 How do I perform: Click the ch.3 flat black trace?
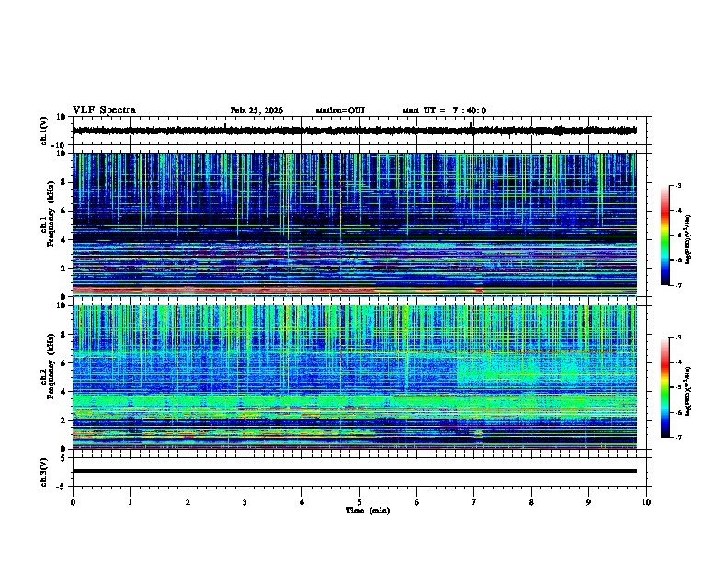pos(355,471)
